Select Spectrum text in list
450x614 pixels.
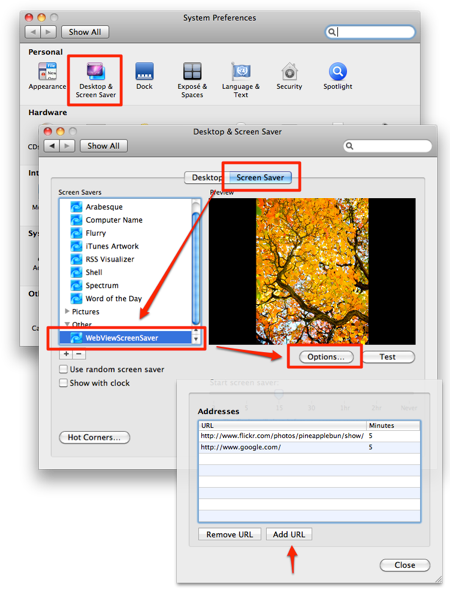[x=102, y=285]
